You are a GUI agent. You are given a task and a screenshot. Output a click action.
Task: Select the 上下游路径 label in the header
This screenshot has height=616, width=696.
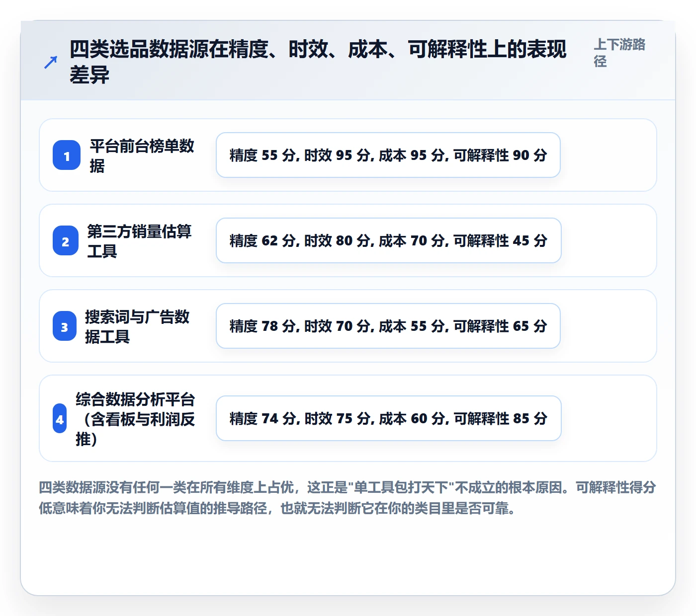tap(619, 53)
